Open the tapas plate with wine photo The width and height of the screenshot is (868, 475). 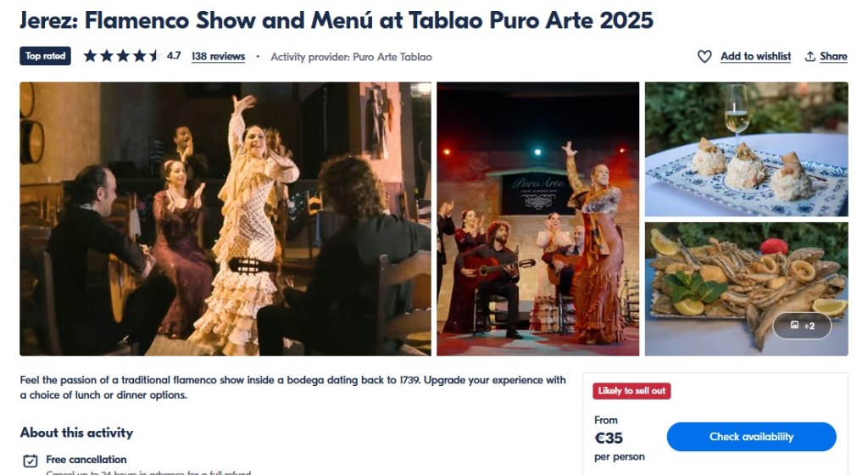pos(746,149)
